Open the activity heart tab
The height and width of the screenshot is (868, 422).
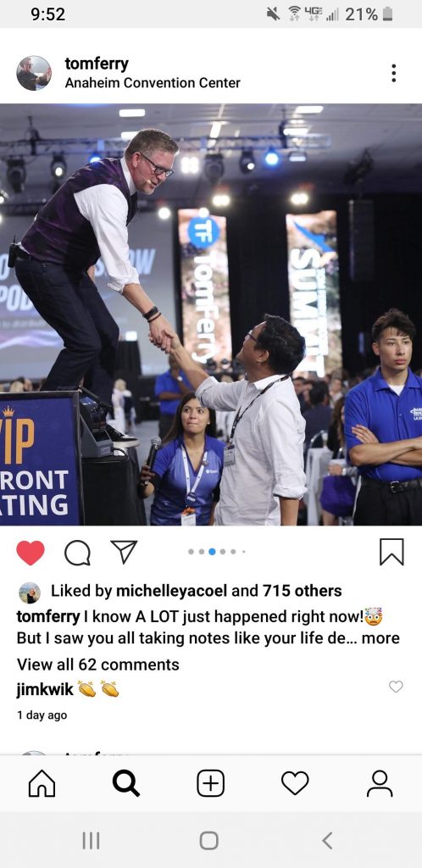pos(295,783)
